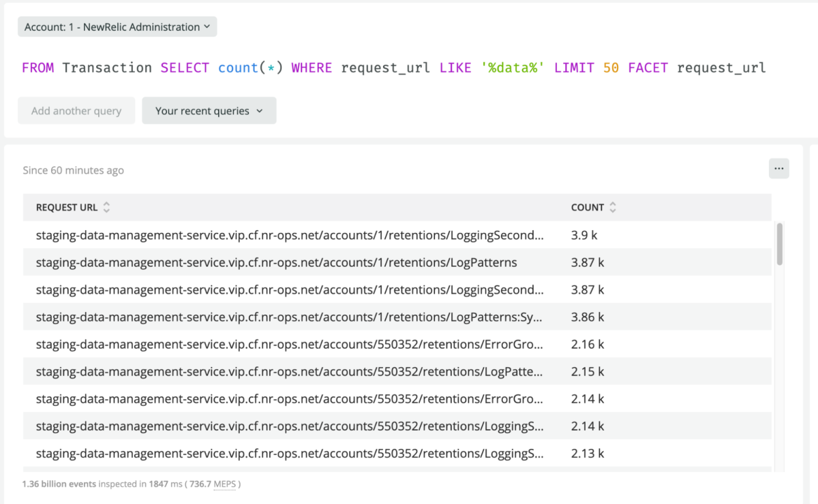Screen dimensions: 818x504
Task: Sort by Count column sort arrows
Action: pyautogui.click(x=613, y=208)
